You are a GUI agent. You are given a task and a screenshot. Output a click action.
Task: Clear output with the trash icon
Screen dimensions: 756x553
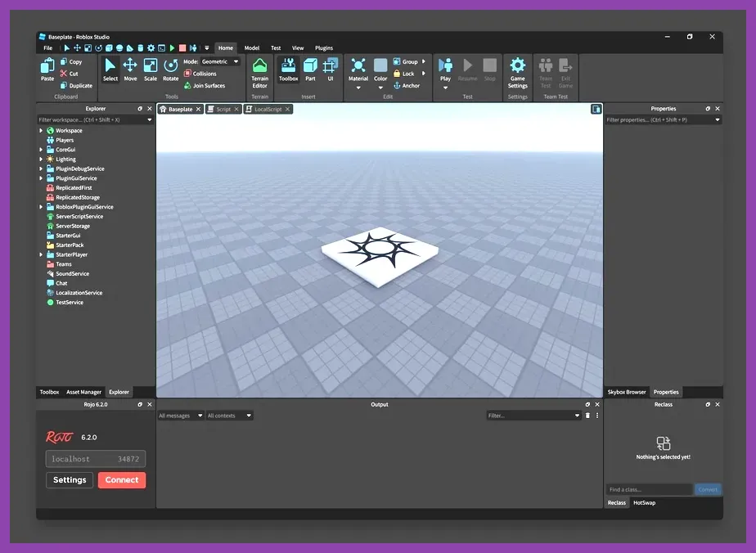pyautogui.click(x=587, y=416)
